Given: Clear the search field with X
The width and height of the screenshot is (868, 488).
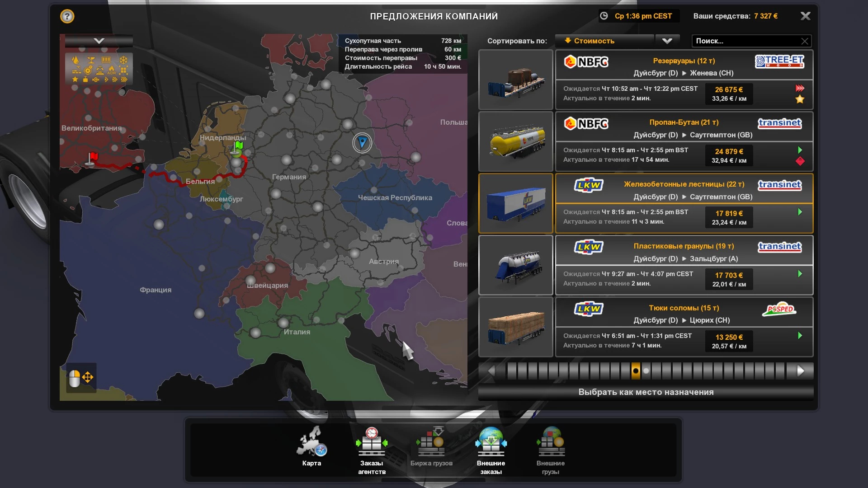Looking at the screenshot, I should tap(805, 41).
